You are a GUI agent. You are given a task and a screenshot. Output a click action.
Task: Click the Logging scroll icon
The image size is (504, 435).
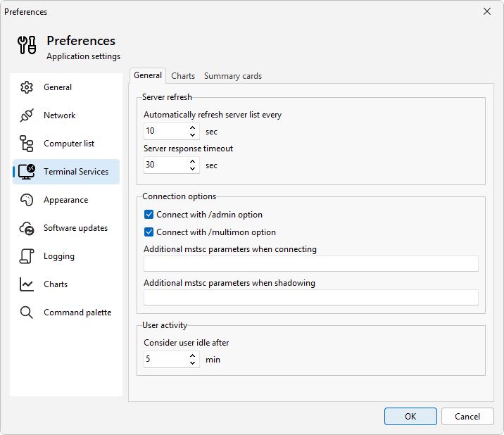[27, 256]
